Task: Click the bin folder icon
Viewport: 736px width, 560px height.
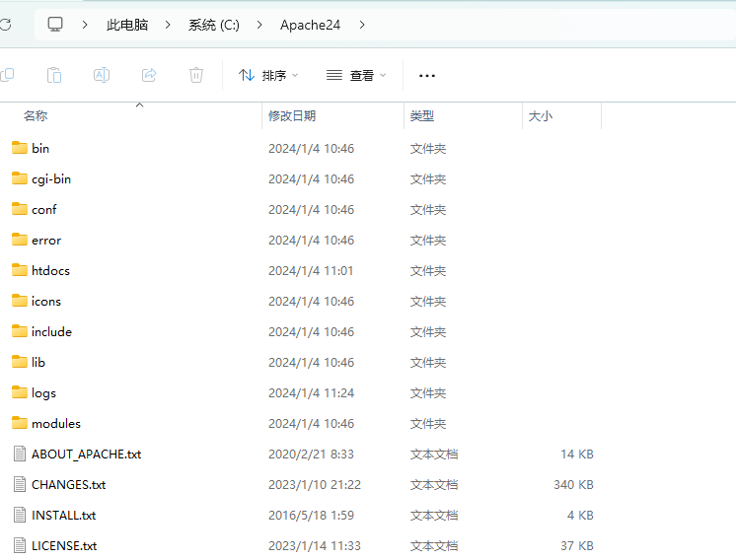Action: (x=20, y=148)
